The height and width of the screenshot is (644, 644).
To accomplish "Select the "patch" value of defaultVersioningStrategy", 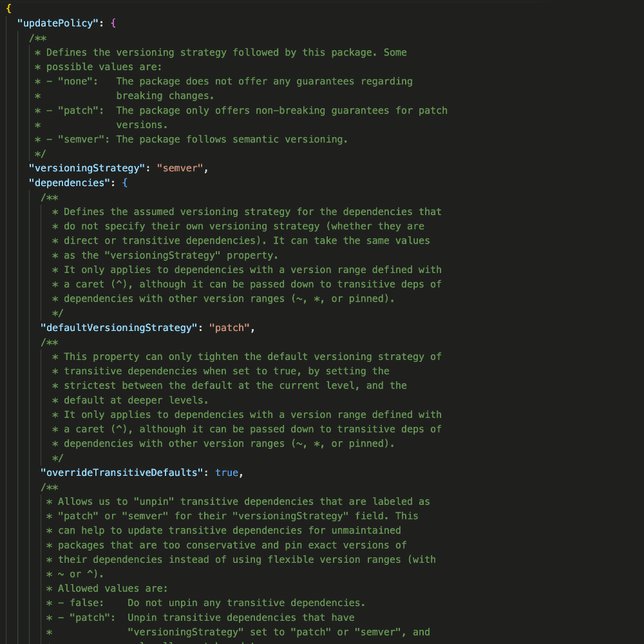I will point(229,327).
